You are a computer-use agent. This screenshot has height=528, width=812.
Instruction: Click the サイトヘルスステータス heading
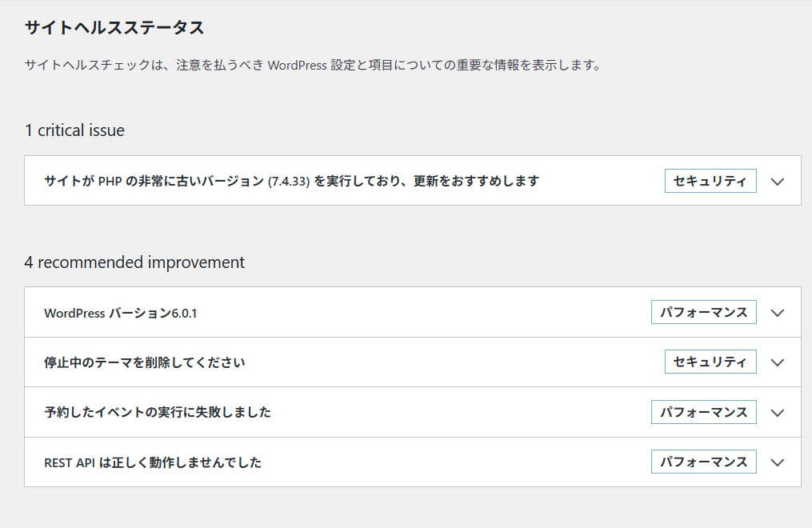(x=114, y=28)
